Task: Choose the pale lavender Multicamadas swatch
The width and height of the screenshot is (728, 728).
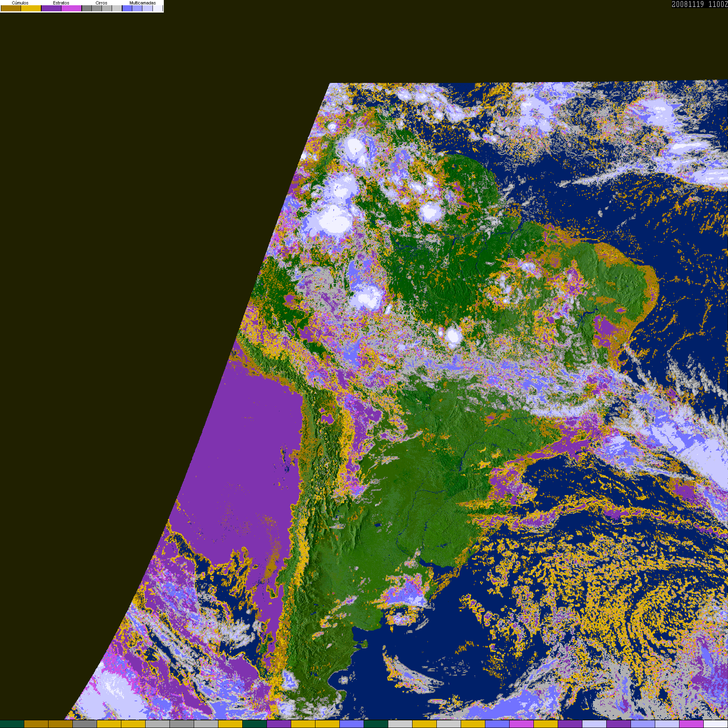Action: 147,8
